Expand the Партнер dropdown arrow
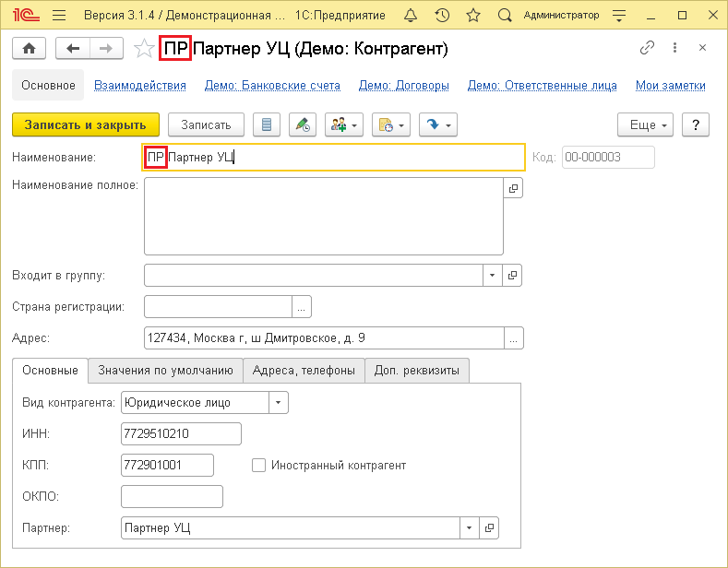 click(x=470, y=527)
